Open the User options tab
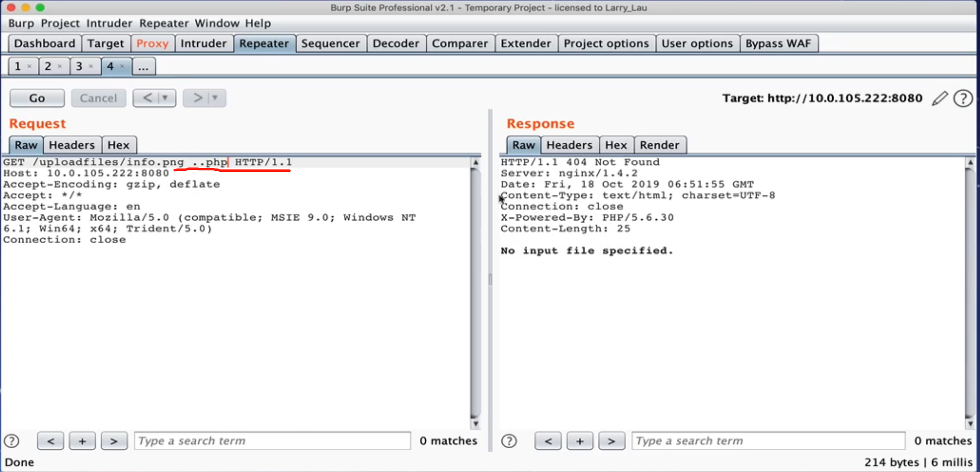The width and height of the screenshot is (980, 472). (697, 44)
